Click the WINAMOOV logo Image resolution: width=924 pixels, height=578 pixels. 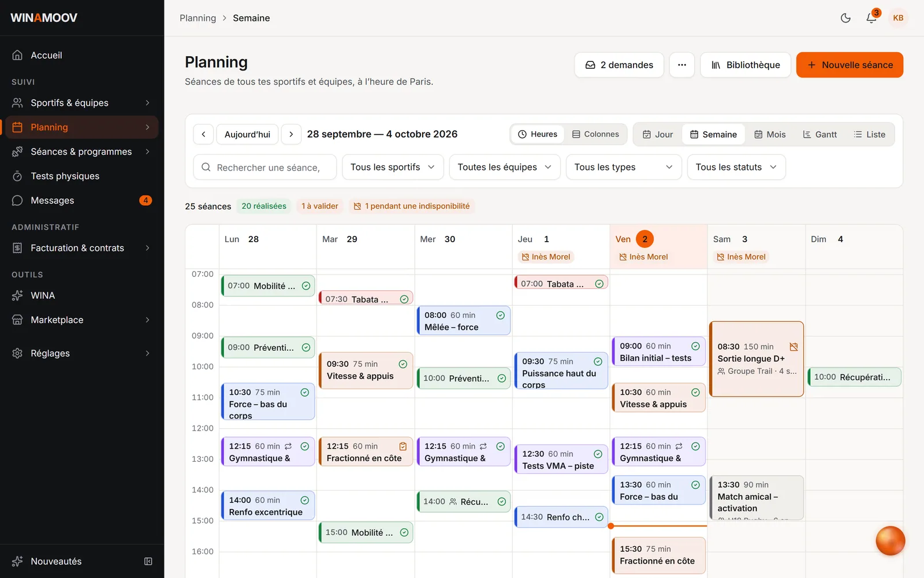44,18
